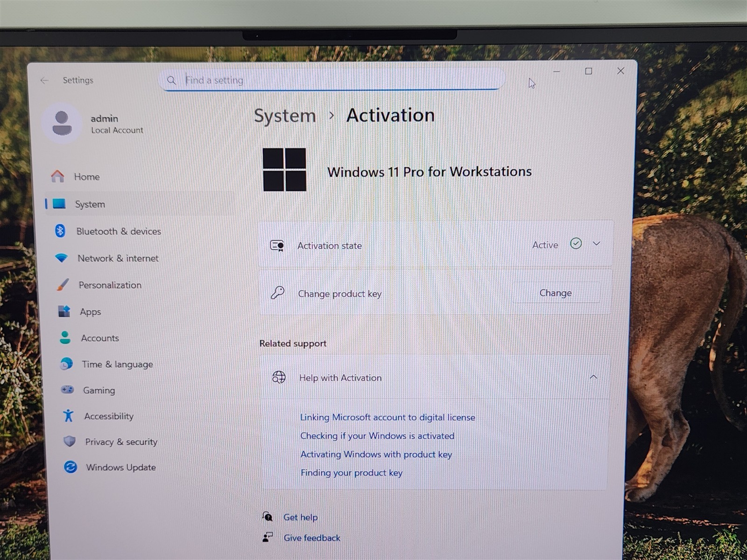
Task: Minimize the Settings window
Action: pos(557,72)
